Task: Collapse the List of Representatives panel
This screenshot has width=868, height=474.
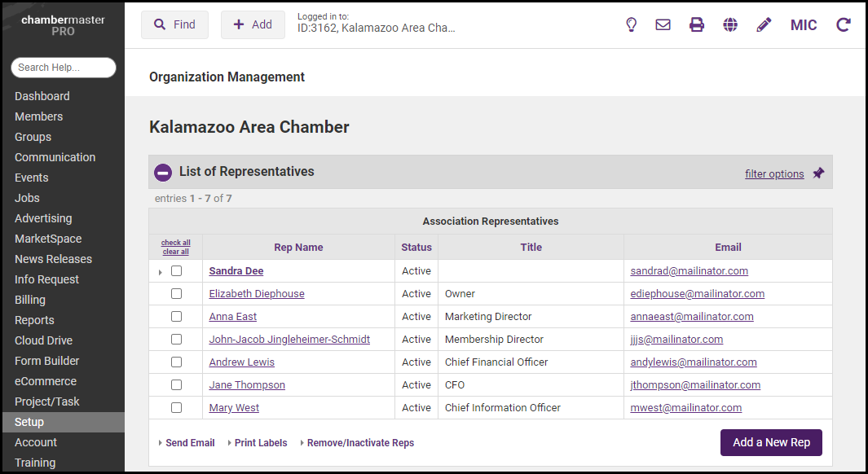Action: point(163,172)
